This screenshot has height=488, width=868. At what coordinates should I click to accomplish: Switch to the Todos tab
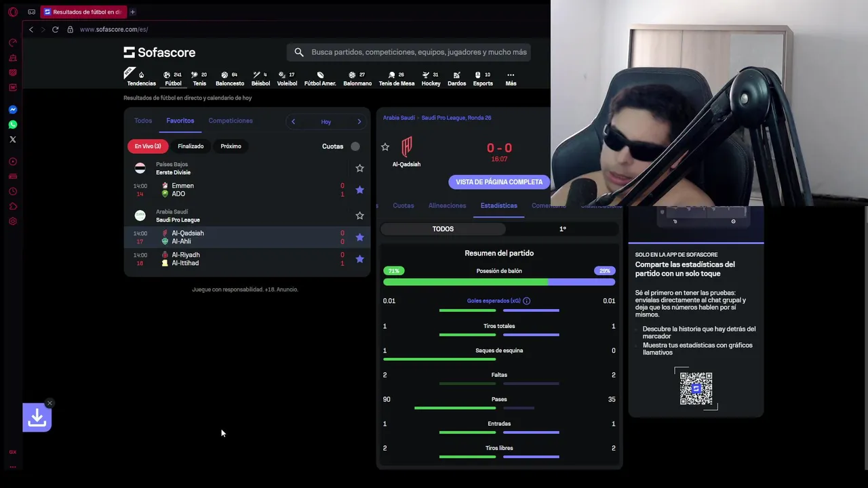point(143,121)
